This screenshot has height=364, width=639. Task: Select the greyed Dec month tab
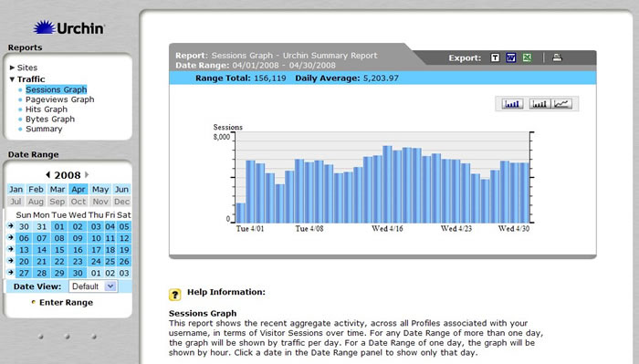tap(121, 202)
